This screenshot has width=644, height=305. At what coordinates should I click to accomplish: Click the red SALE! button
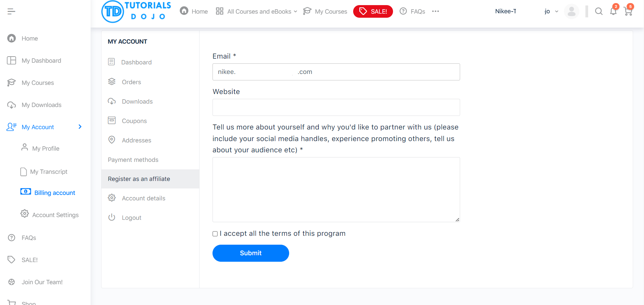pyautogui.click(x=373, y=12)
